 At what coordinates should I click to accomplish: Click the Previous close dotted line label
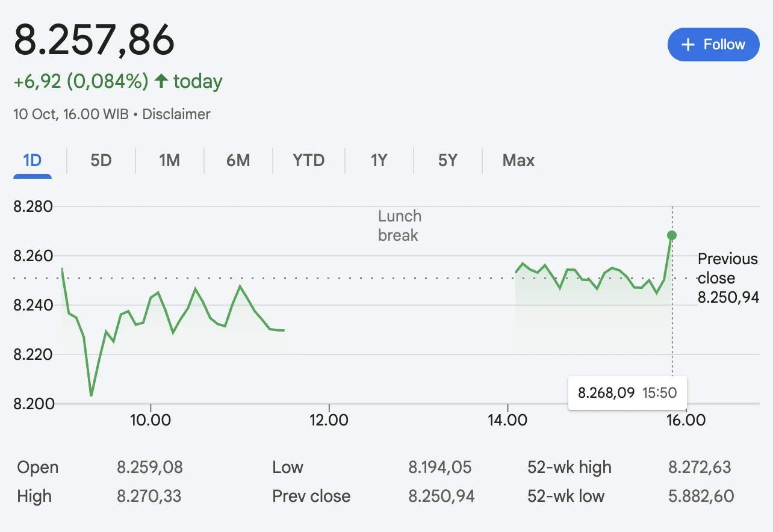[727, 268]
